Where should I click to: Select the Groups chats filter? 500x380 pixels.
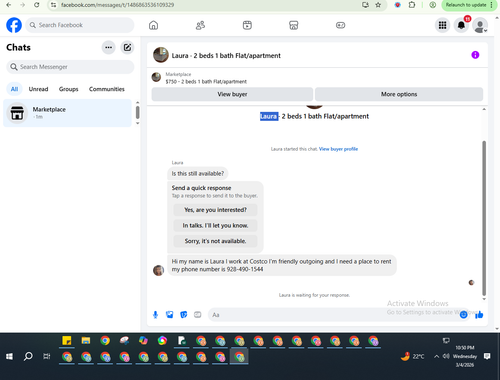(68, 89)
